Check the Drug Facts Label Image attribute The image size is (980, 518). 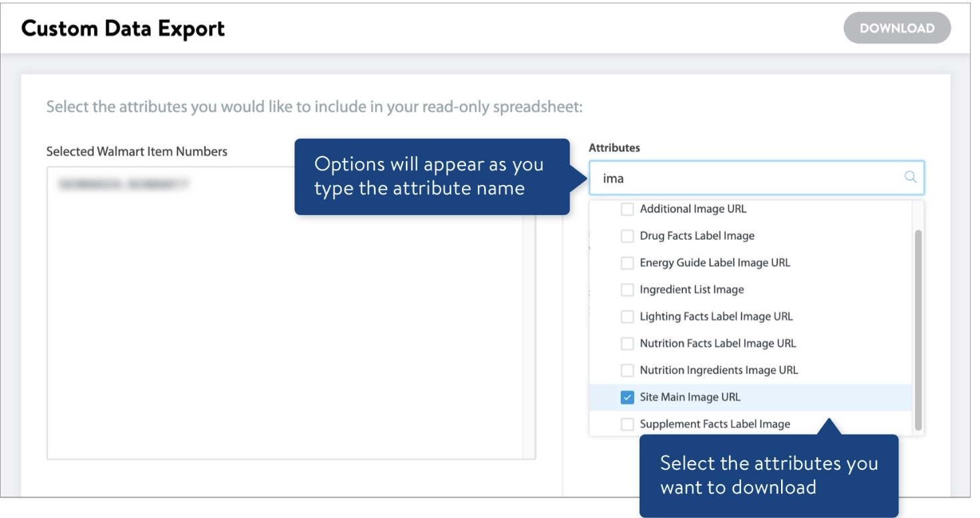[627, 236]
